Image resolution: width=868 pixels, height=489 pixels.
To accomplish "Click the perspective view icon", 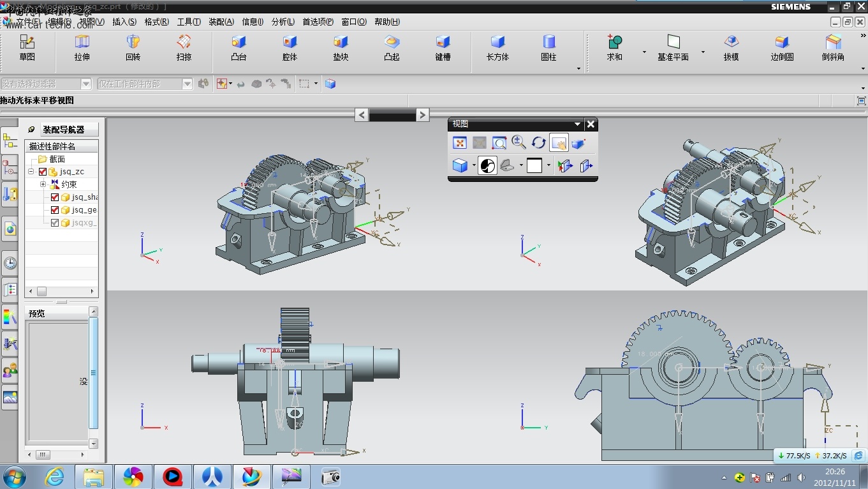I will (x=578, y=143).
